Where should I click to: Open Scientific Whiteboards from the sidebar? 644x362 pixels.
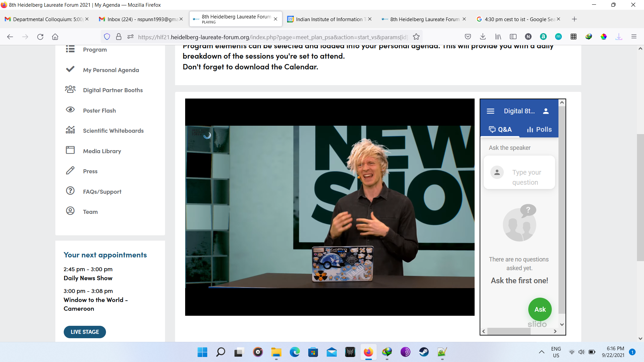tap(113, 131)
